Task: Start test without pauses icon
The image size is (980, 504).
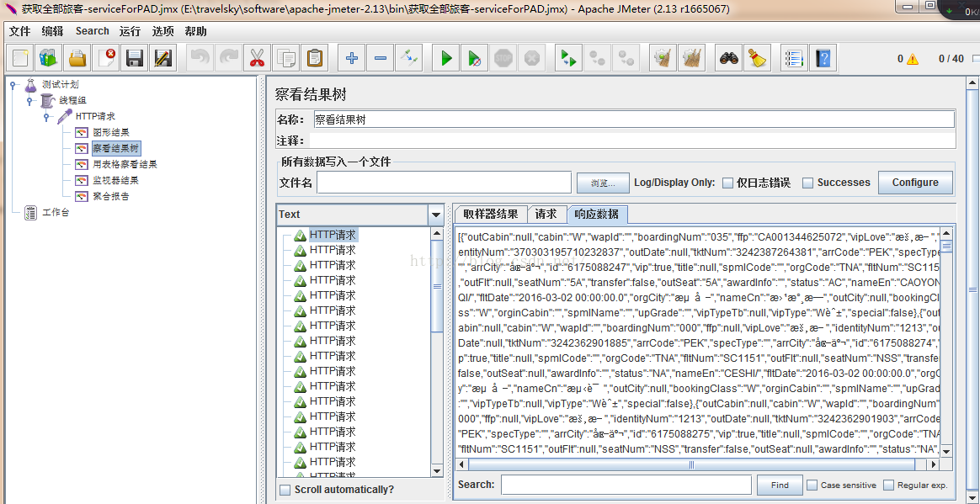Action: 474,58
